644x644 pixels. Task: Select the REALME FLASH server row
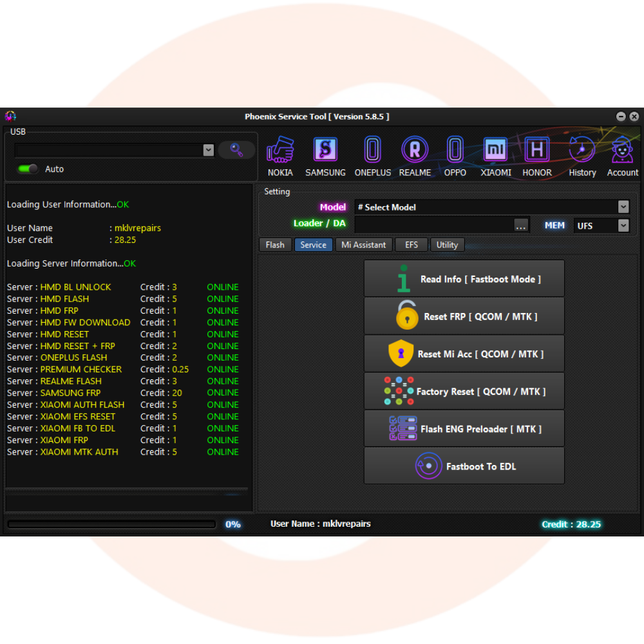pyautogui.click(x=123, y=381)
